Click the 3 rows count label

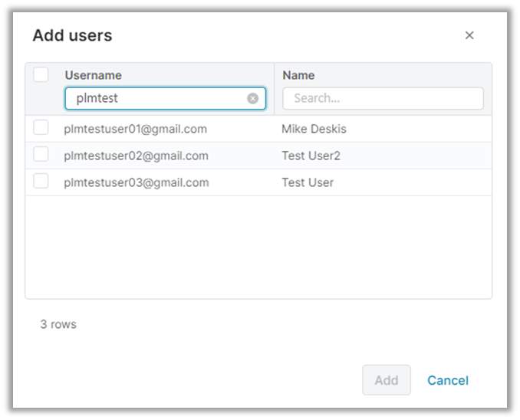(x=58, y=324)
